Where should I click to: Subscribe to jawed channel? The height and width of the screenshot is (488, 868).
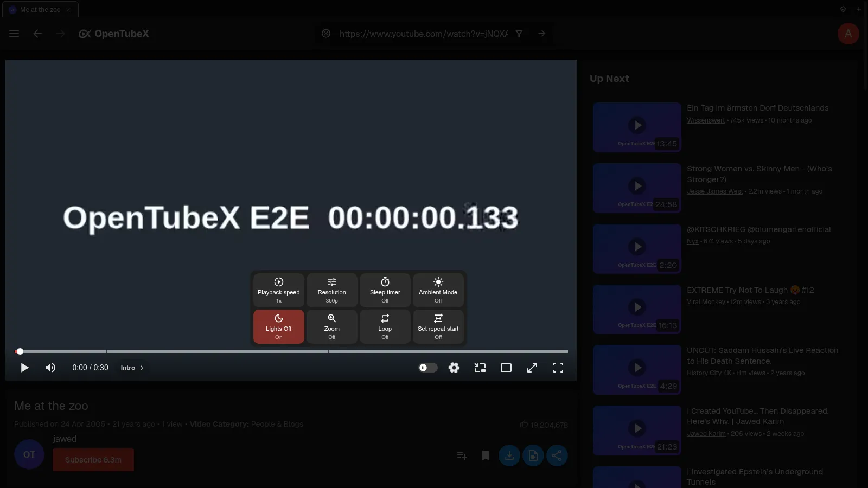(x=93, y=460)
